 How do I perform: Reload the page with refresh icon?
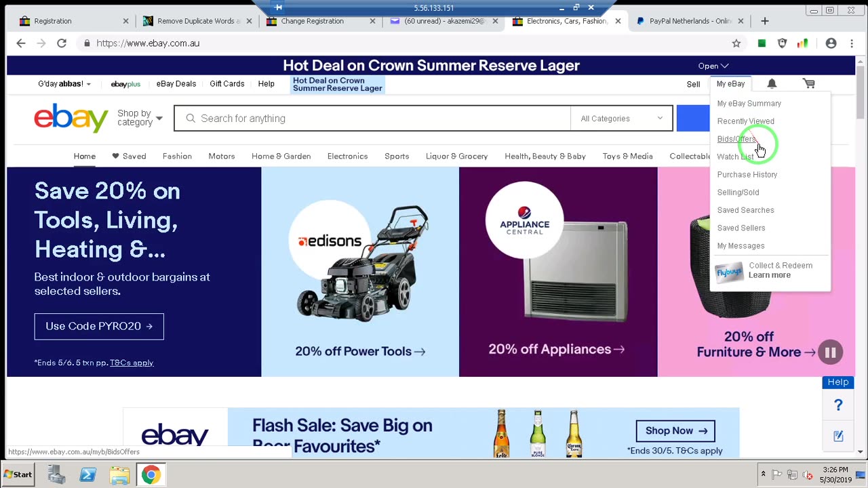(62, 43)
